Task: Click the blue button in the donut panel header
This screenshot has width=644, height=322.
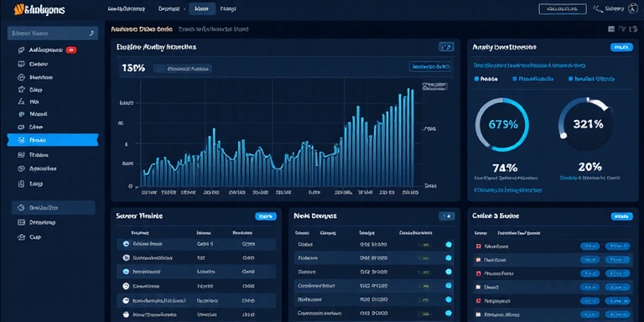Action: 622,47
